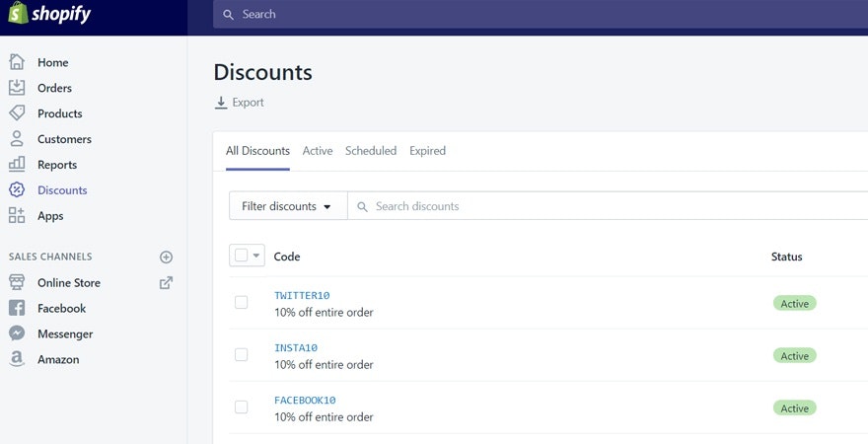The image size is (868, 444).
Task: Open the TWITTER10 discount code link
Action: (302, 295)
